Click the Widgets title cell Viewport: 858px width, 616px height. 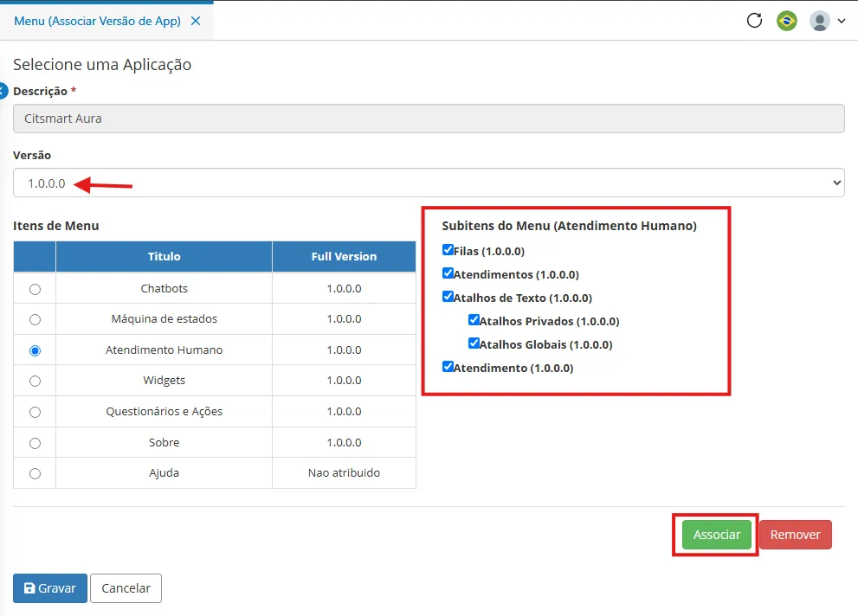[164, 380]
